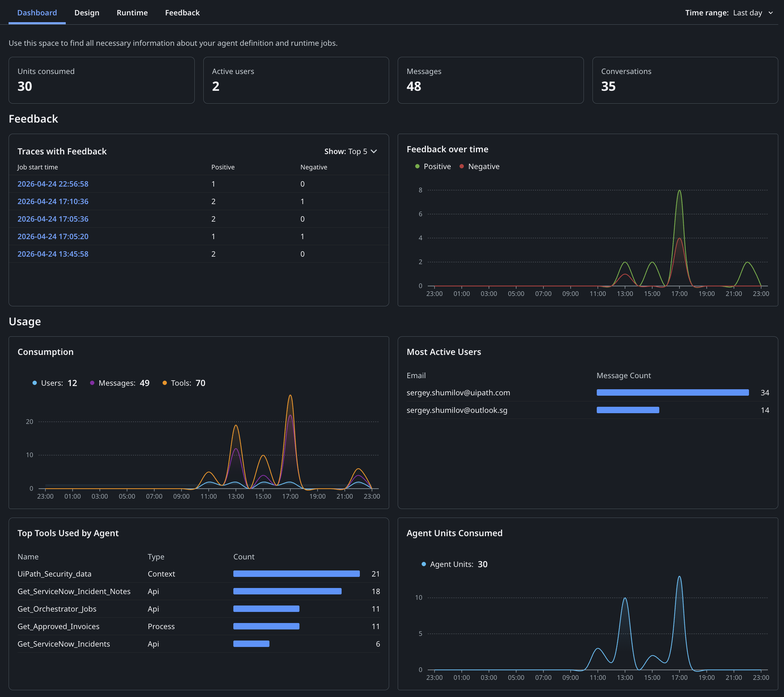Click the Active users card
The height and width of the screenshot is (697, 784).
coord(296,80)
